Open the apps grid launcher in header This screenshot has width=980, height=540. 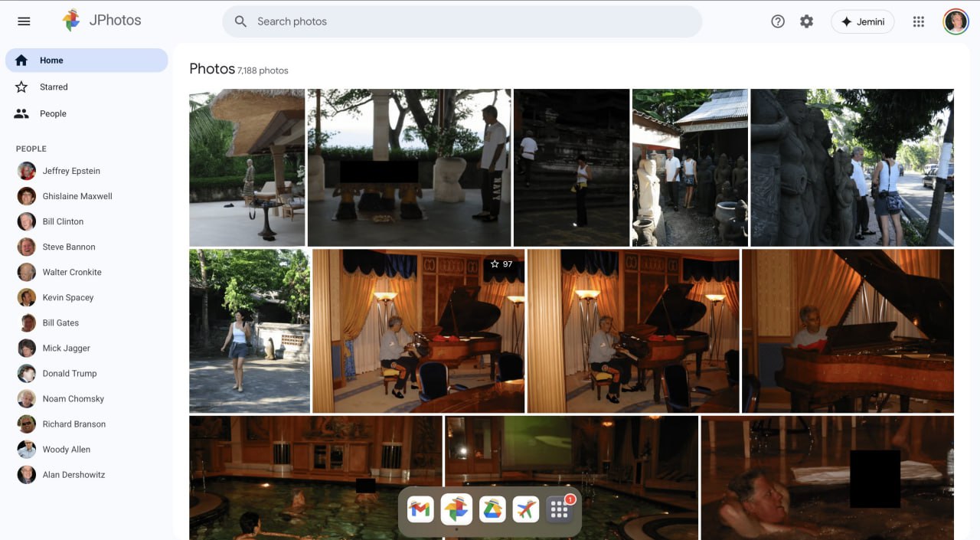click(x=919, y=21)
